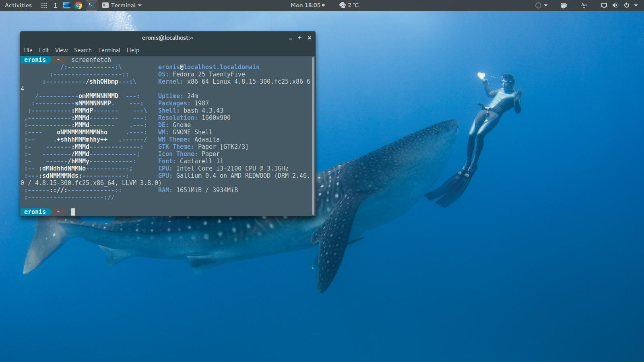Click the display screen icon in system tray
Screen dimensions: 644x362
coord(604,5)
